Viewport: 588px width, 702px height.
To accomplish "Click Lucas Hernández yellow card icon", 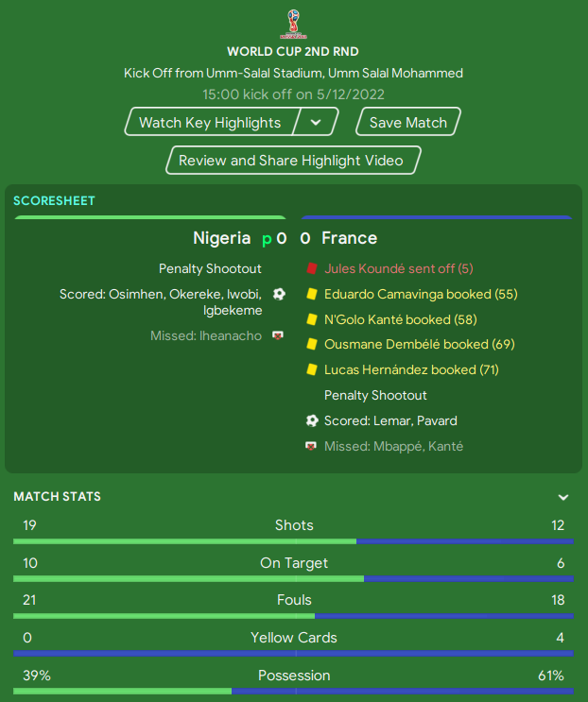I will tap(312, 369).
